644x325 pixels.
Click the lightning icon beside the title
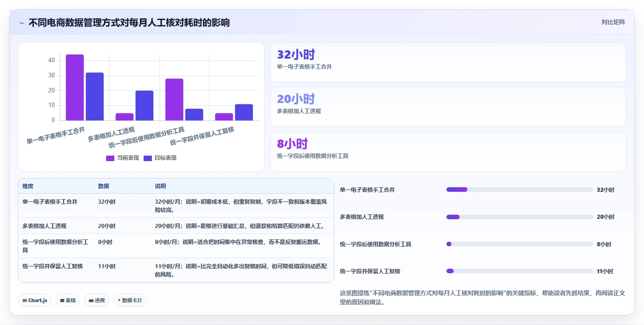point(21,22)
